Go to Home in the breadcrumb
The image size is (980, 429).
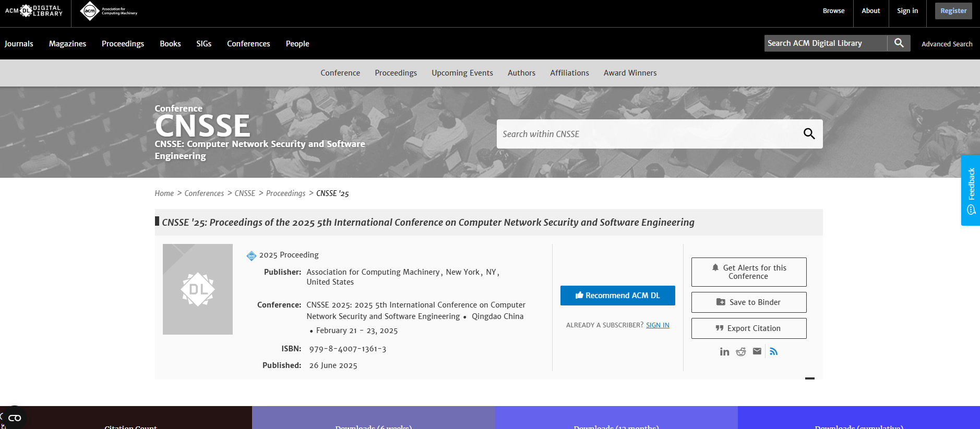click(x=164, y=193)
